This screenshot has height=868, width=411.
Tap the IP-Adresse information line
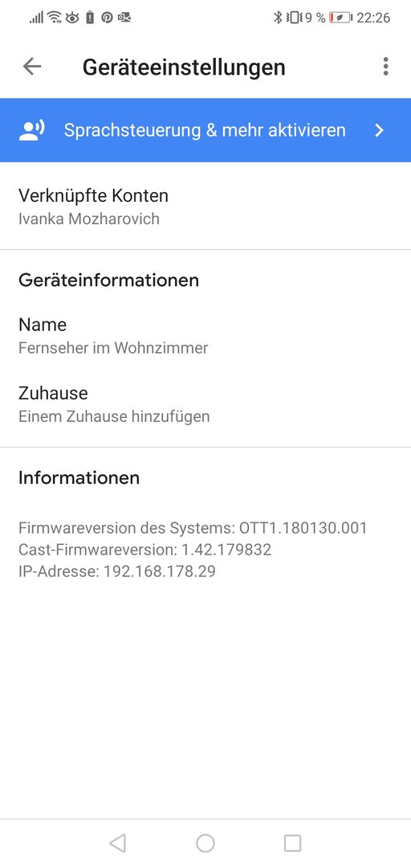coord(116,571)
